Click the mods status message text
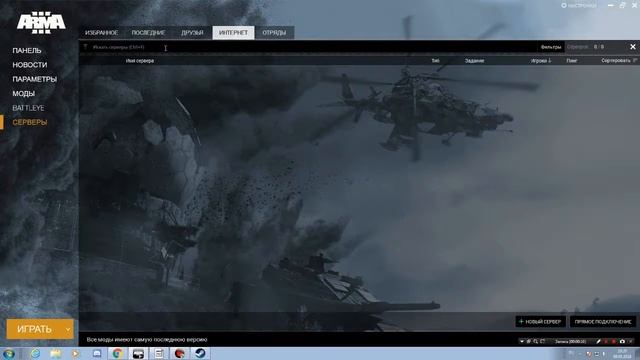Image resolution: width=640 pixels, height=360 pixels. (147, 340)
